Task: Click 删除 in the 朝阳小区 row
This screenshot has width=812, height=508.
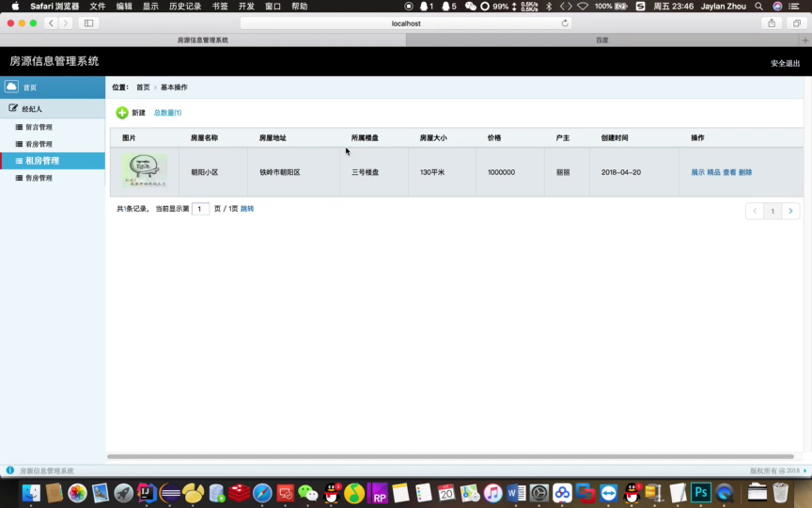Action: click(745, 172)
